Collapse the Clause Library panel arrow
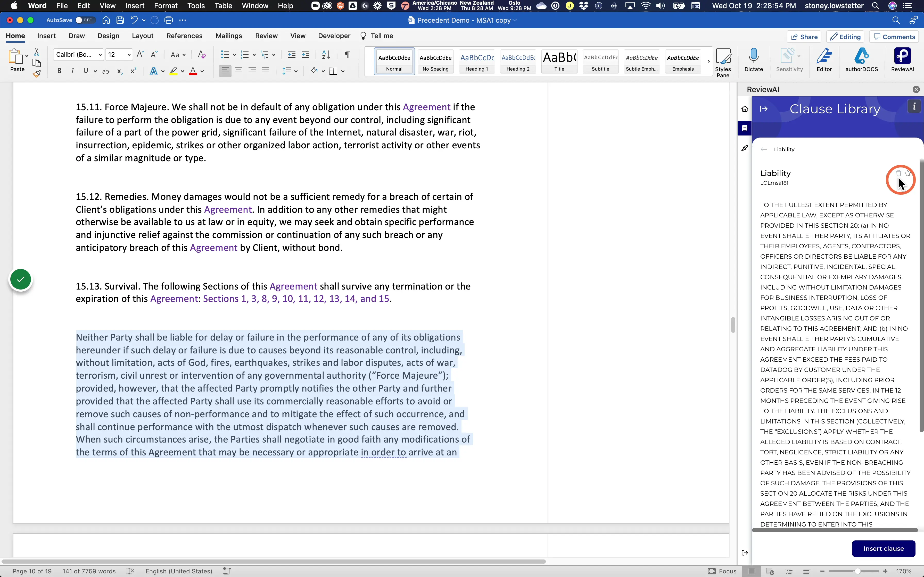Viewport: 924px width, 577px height. [x=764, y=109]
